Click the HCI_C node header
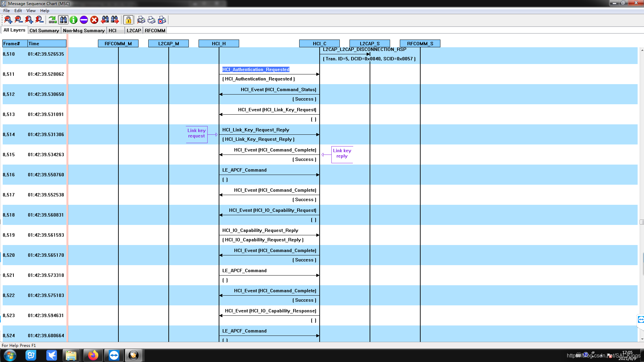 coord(319,44)
